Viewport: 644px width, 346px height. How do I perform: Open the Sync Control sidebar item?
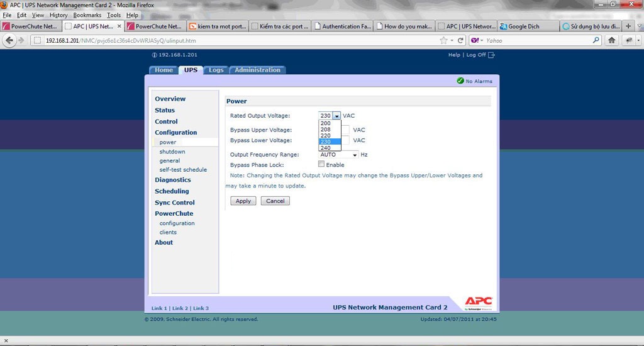coord(175,203)
